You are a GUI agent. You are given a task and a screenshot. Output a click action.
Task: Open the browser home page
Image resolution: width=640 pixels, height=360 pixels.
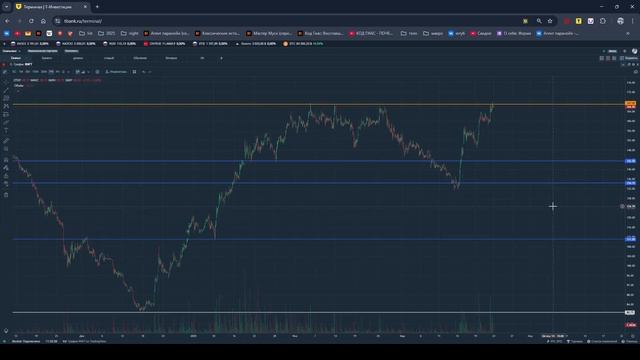[x=43, y=21]
